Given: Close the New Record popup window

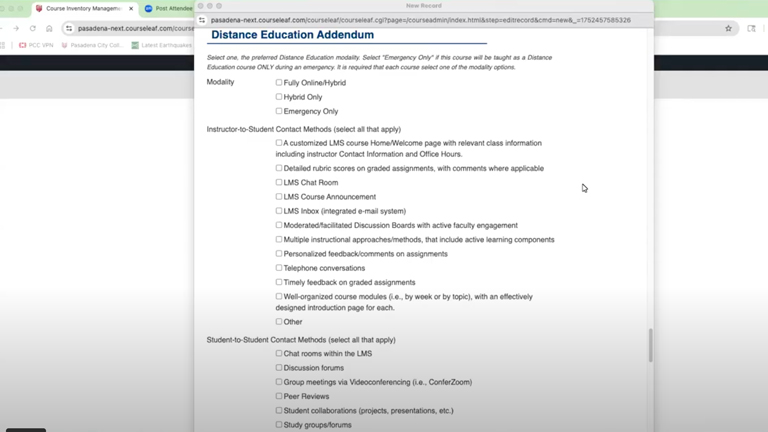Looking at the screenshot, I should (x=200, y=6).
